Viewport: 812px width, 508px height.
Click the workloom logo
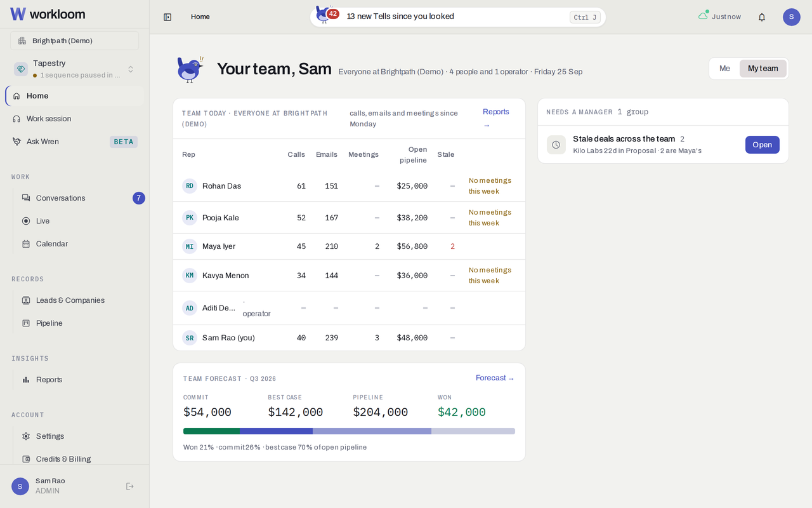click(48, 14)
